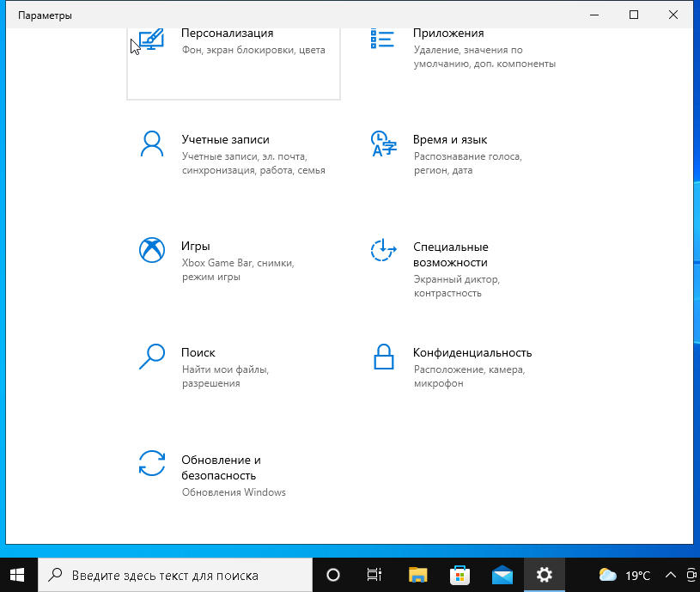Click "Xbox Game Bar, снимки" description
The width and height of the screenshot is (700, 592).
pos(238,270)
